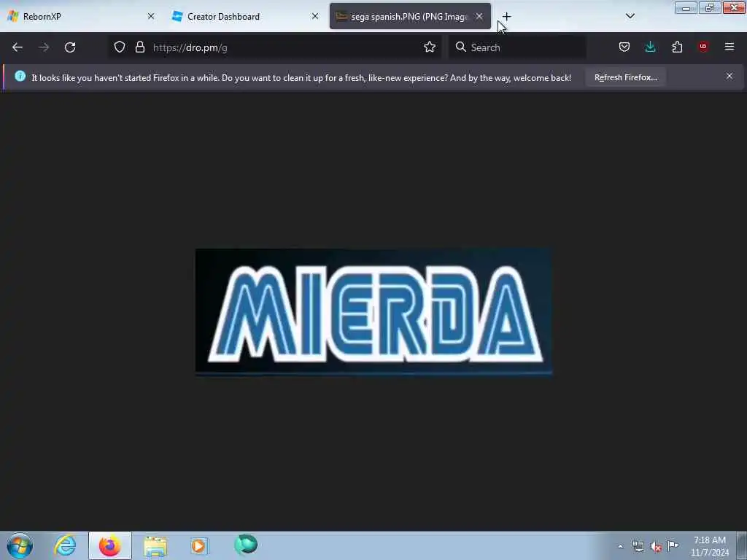Click the muted volume tray icon

tap(656, 547)
